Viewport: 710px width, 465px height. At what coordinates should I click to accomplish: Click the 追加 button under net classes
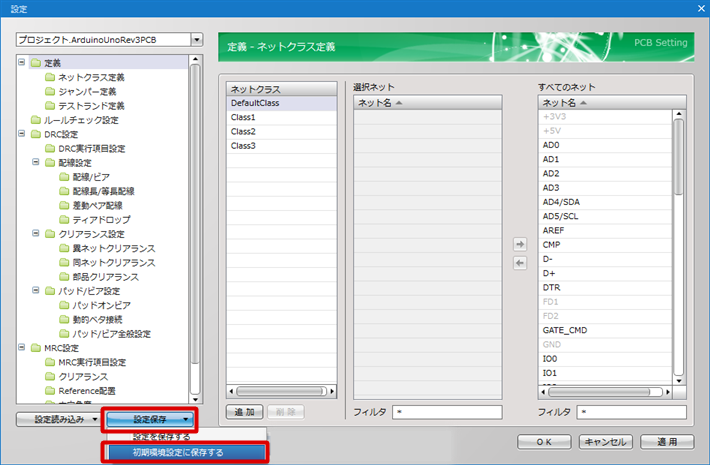coord(245,412)
